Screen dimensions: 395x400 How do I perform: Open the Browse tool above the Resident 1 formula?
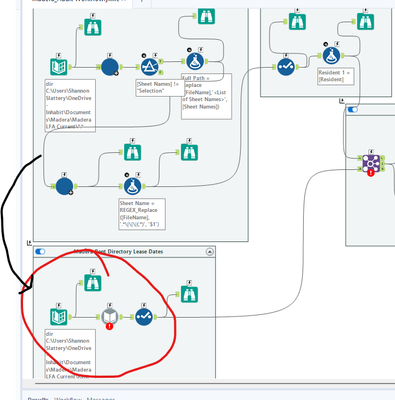click(365, 21)
